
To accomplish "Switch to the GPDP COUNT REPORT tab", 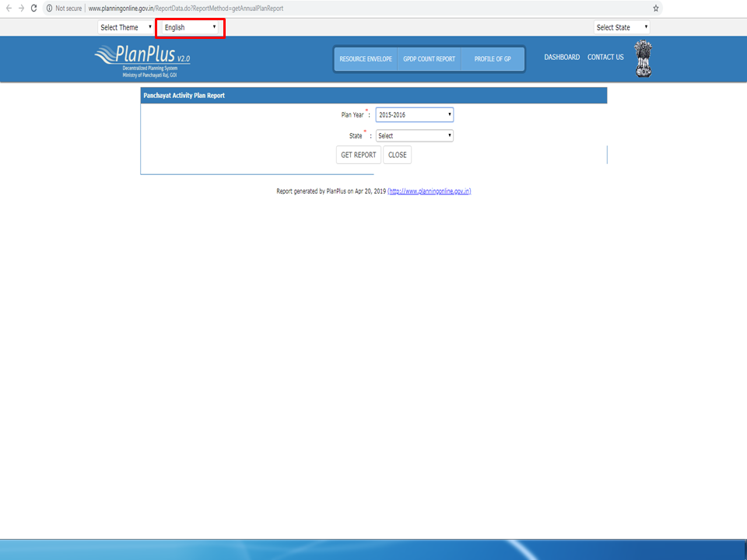I will click(430, 58).
